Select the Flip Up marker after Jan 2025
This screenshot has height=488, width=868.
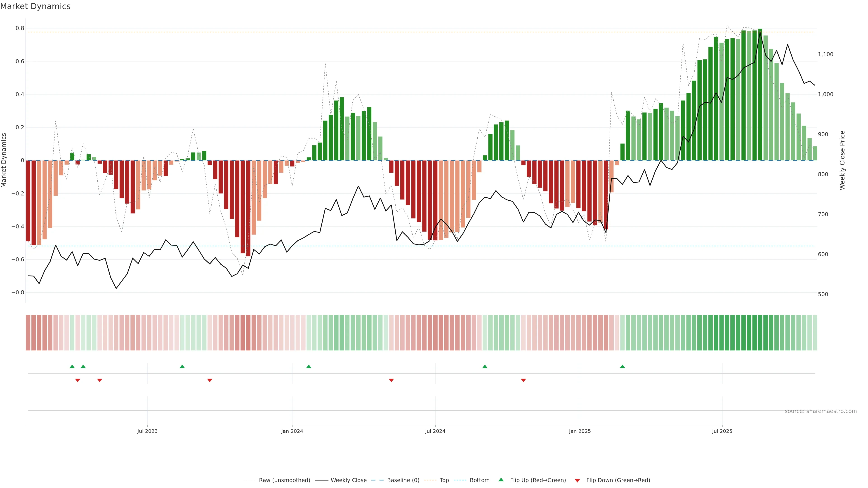click(622, 366)
